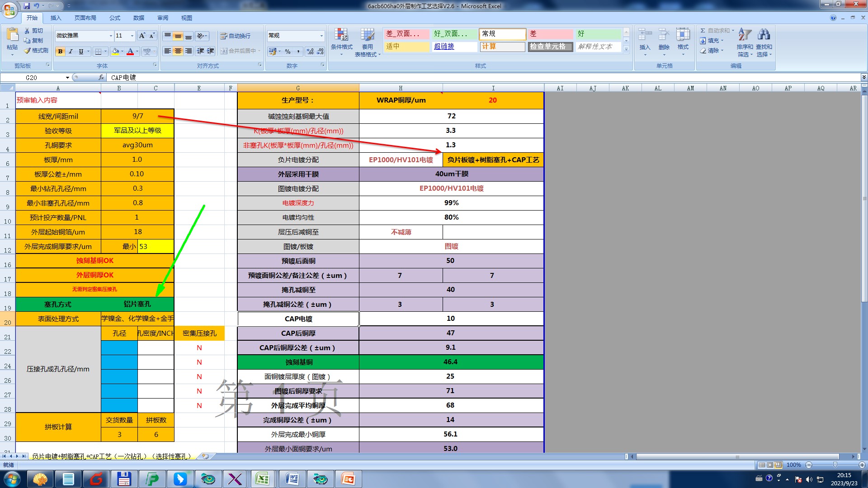Viewport: 868px width, 488px height.
Task: Switch to the 公式 (Formulas) ribbon tab
Action: [x=115, y=18]
